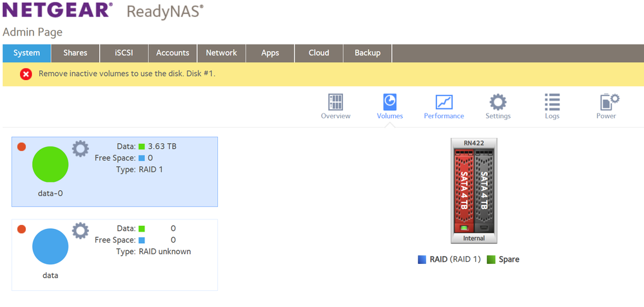Click the blue data volume circle
This screenshot has height=307, width=644.
pyautogui.click(x=50, y=246)
